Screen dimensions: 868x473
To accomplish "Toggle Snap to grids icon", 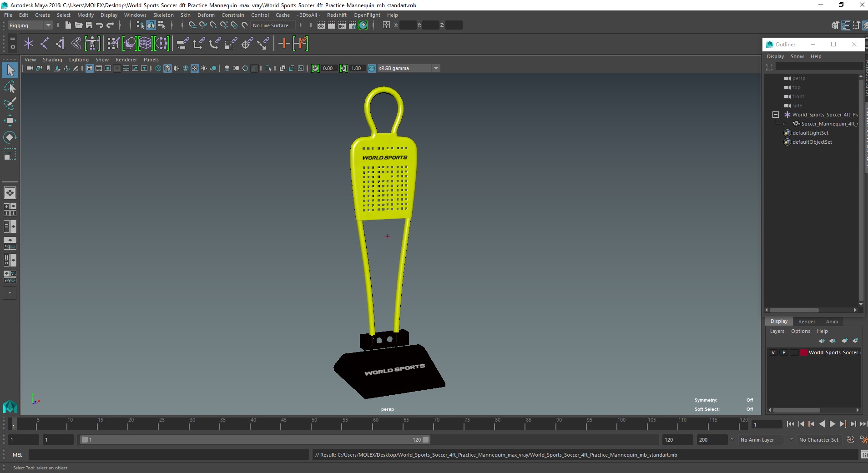I will [192, 25].
